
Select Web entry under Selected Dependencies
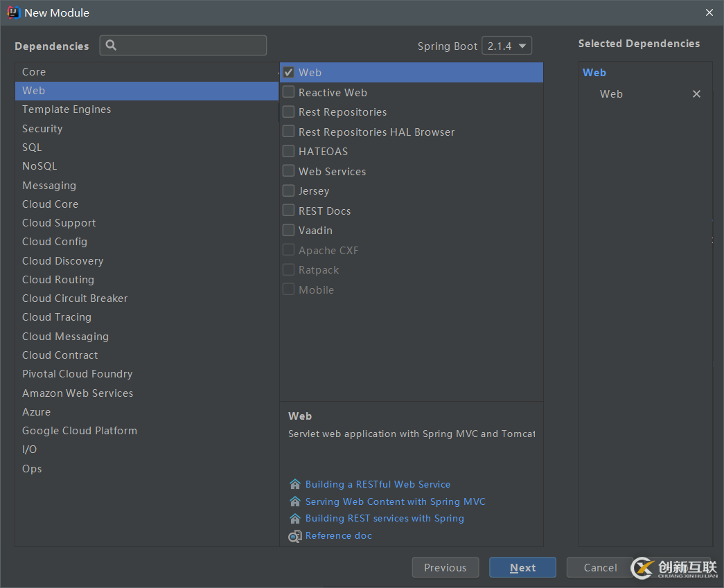(x=611, y=94)
